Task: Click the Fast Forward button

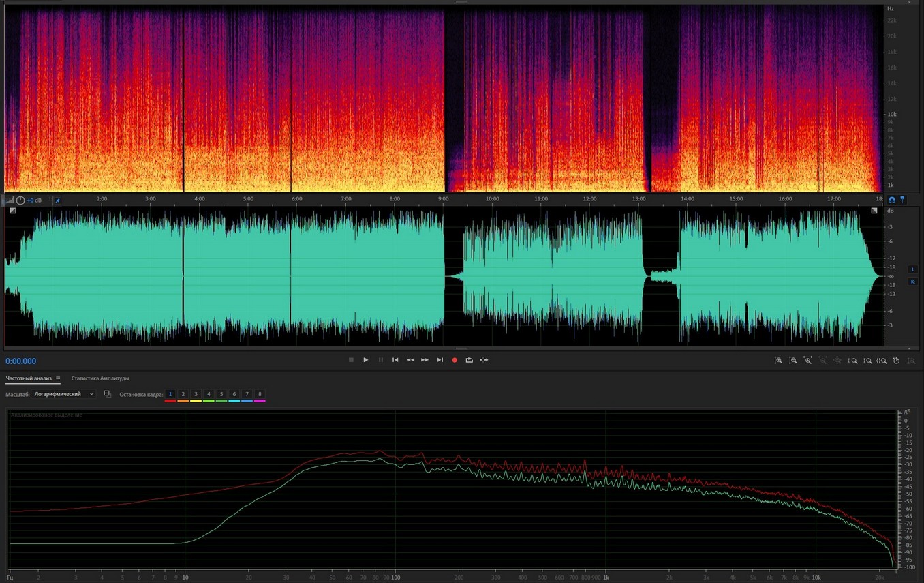Action: point(425,360)
